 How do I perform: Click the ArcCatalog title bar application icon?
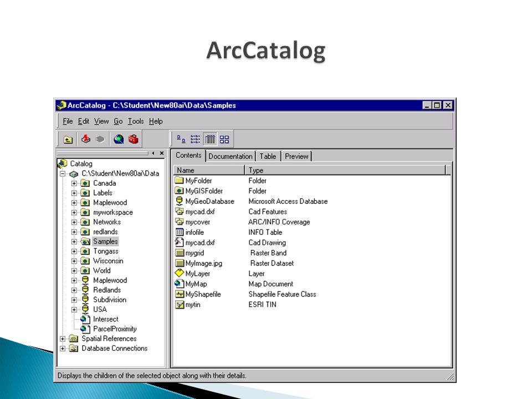pyautogui.click(x=62, y=105)
